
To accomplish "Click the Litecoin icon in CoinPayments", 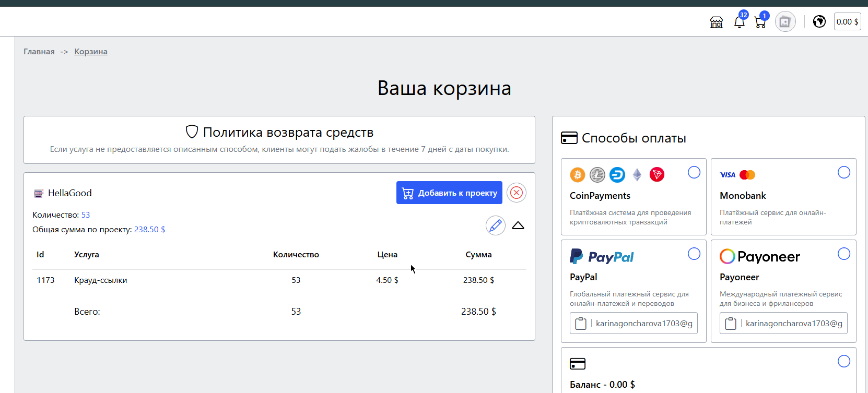I will (597, 175).
